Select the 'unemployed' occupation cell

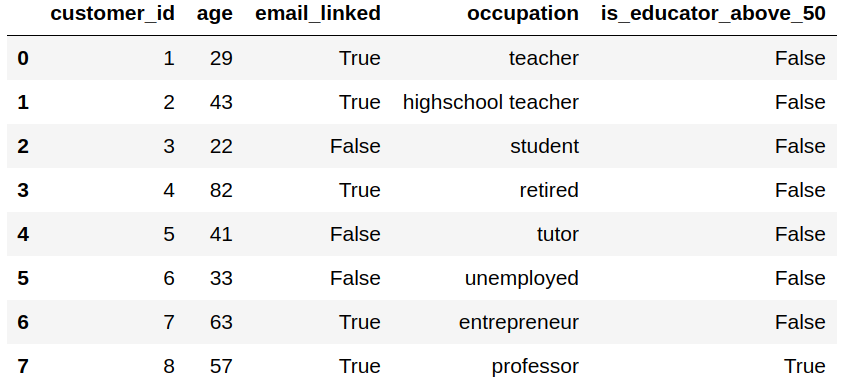521,279
